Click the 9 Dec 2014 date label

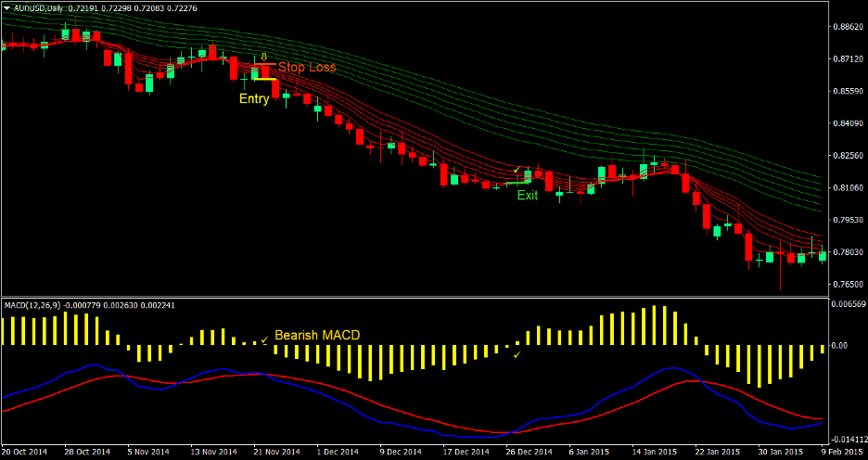[x=402, y=451]
